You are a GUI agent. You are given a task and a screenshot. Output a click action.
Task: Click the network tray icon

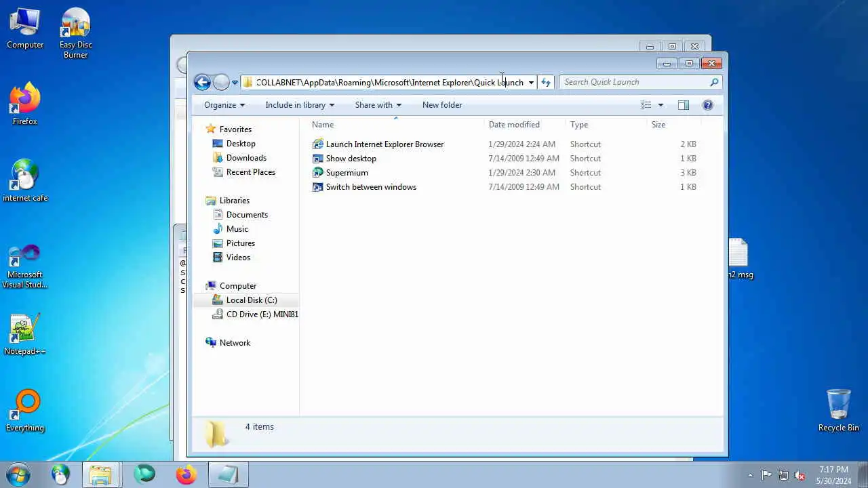783,476
